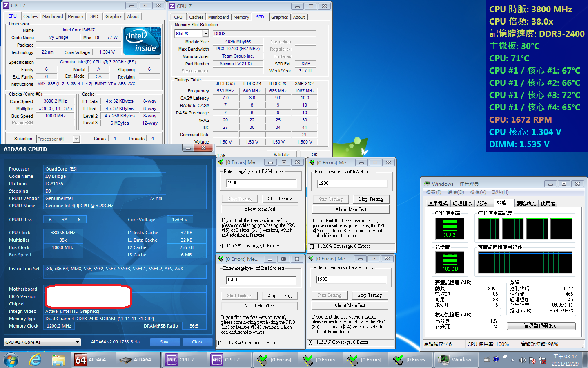Activate the second CPU-Z taskbar button
Image resolution: width=588 pixels, height=368 pixels.
229,360
